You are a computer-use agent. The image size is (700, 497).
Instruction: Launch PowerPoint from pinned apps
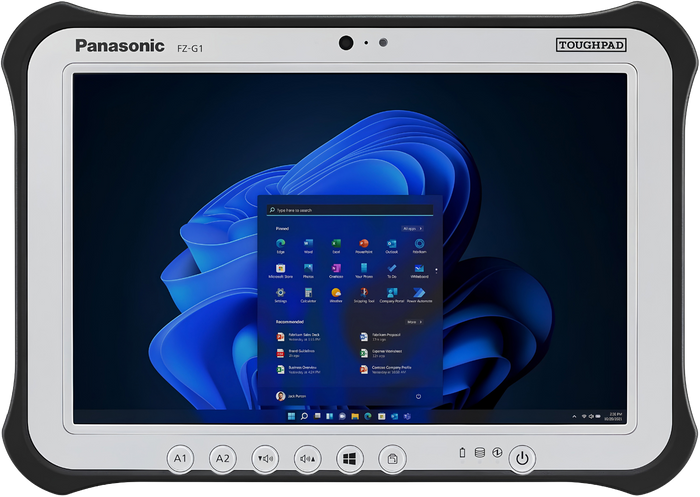point(364,246)
